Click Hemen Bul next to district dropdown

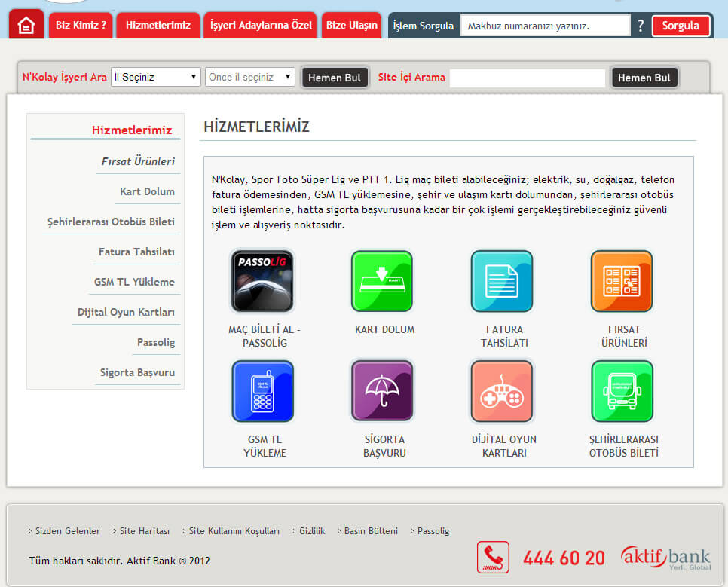[335, 78]
